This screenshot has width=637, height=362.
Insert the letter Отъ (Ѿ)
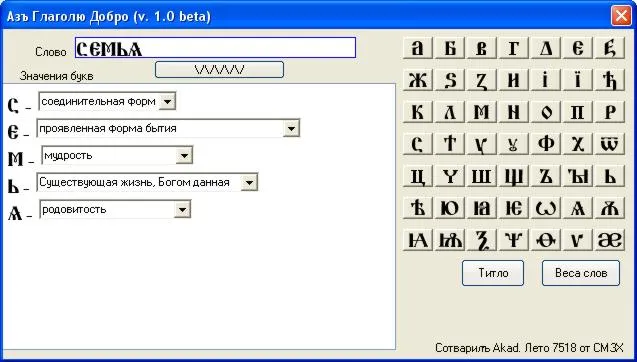point(610,144)
